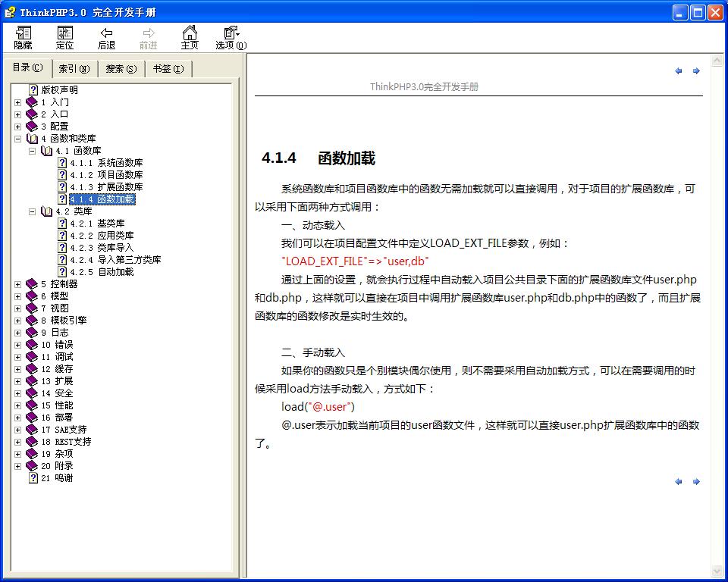The image size is (728, 582).
Task: Click the top-right previous page arrow
Action: click(679, 71)
